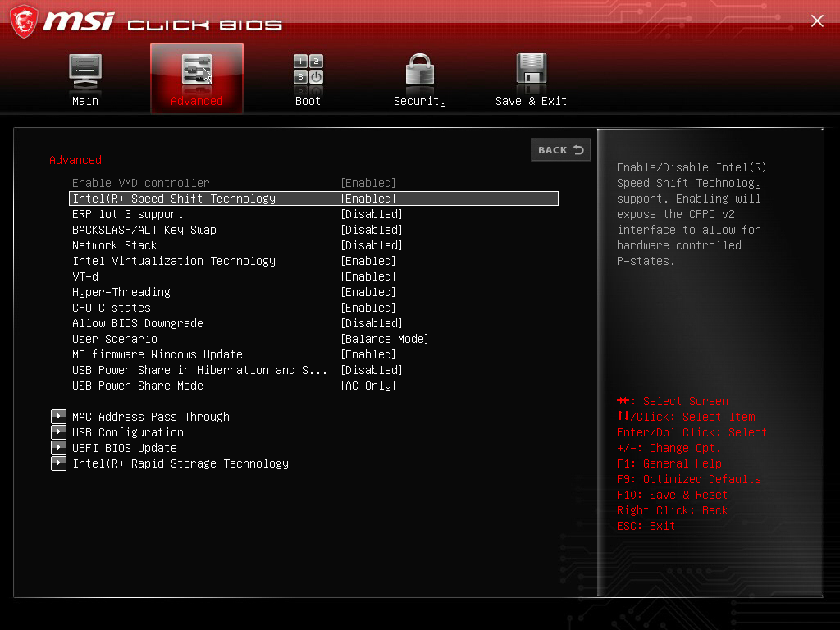Image resolution: width=840 pixels, height=630 pixels.
Task: Select the BACKSLASH/ALT Key Swap label
Action: click(144, 230)
